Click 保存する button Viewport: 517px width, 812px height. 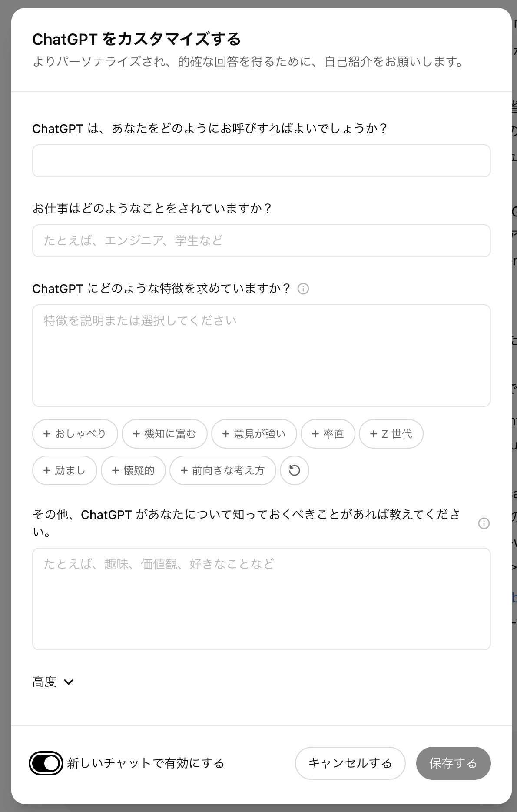[453, 763]
